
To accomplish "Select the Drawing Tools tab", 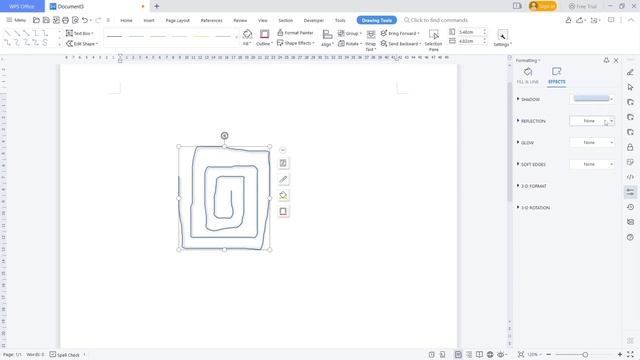I will (x=376, y=20).
